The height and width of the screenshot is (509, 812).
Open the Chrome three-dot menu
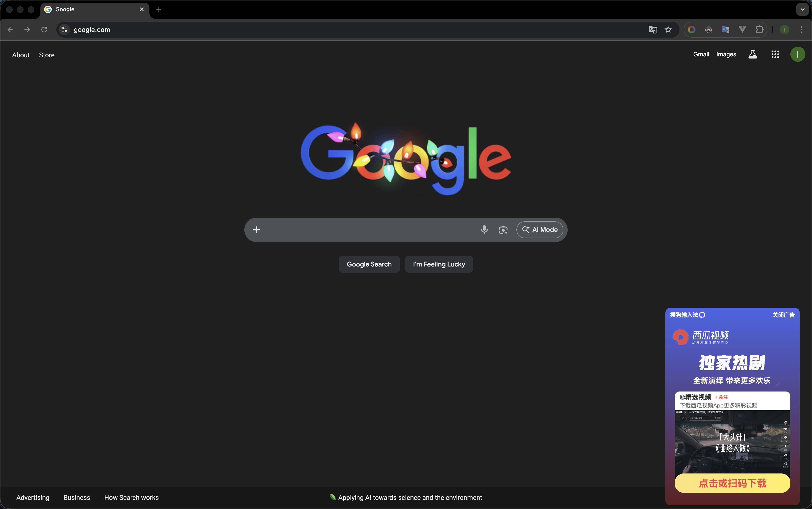pyautogui.click(x=801, y=30)
